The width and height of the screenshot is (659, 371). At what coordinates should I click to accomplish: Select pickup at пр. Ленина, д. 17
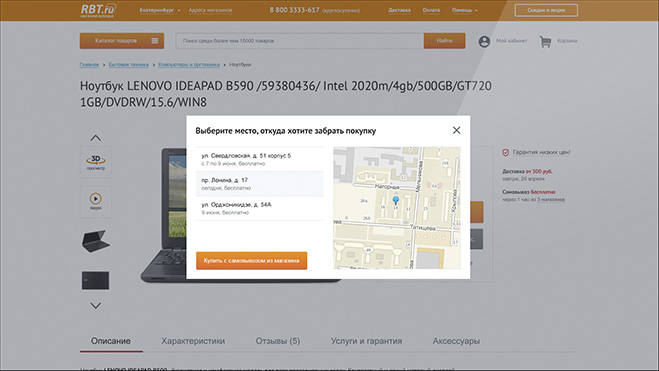(260, 184)
